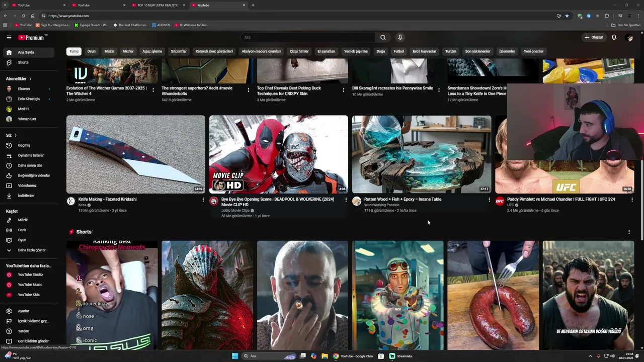The image size is (644, 362).
Task: Select the Tümü filter chip
Action: tap(74, 51)
